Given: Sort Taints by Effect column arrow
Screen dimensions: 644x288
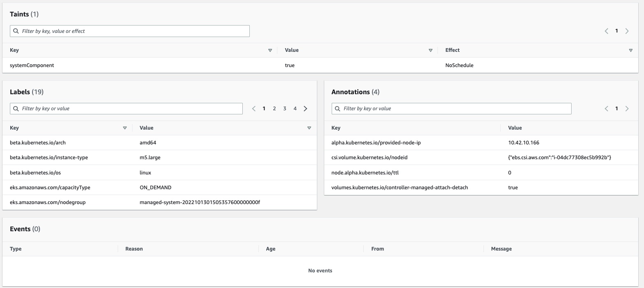Looking at the screenshot, I should pos(630,50).
